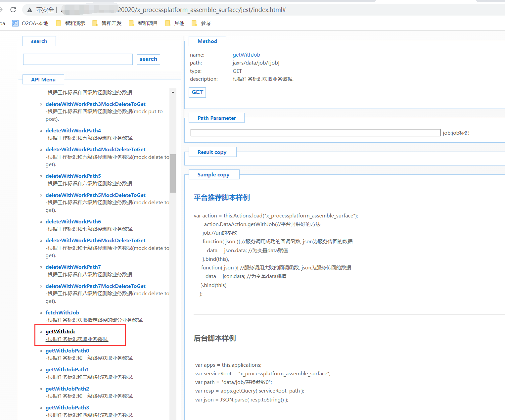Click the 后台脚本样例 heading
The width and height of the screenshot is (505, 420).
(x=215, y=338)
